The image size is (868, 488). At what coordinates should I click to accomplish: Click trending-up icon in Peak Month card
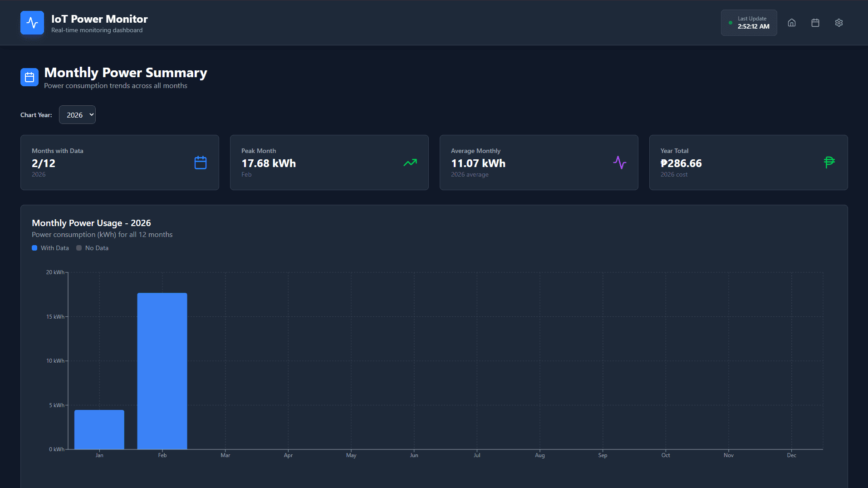coord(410,163)
